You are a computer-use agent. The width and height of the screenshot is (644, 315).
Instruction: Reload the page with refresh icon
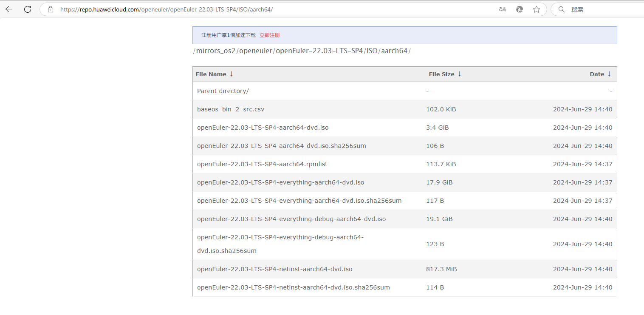pos(28,9)
